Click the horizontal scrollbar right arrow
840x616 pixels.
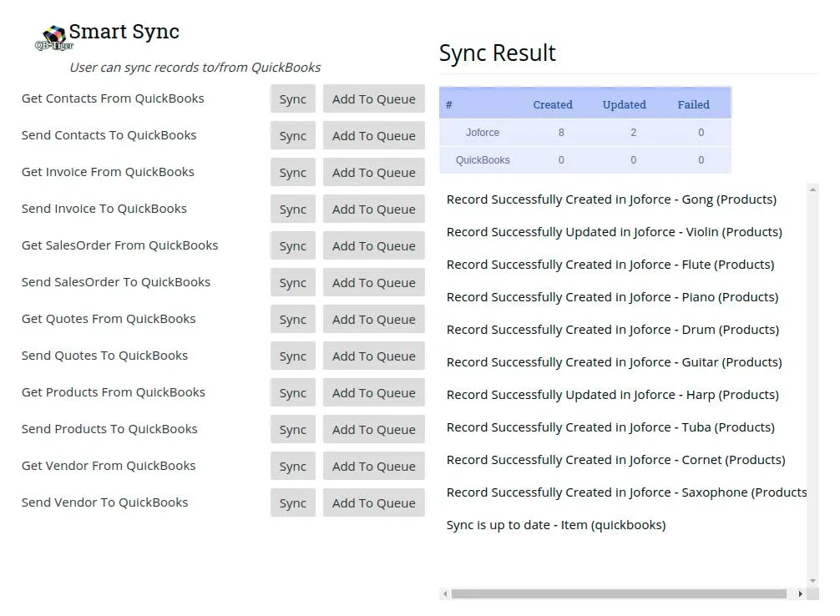tap(799, 594)
